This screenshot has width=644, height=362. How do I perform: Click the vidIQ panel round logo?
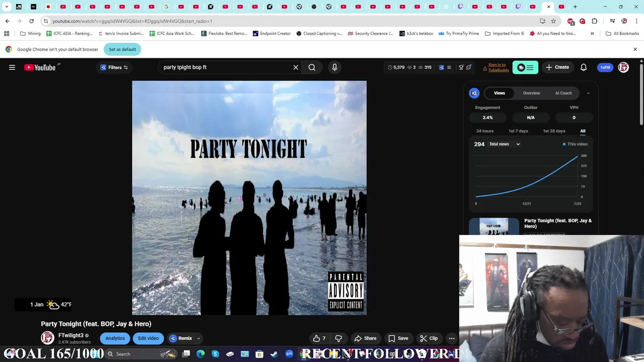tap(474, 93)
